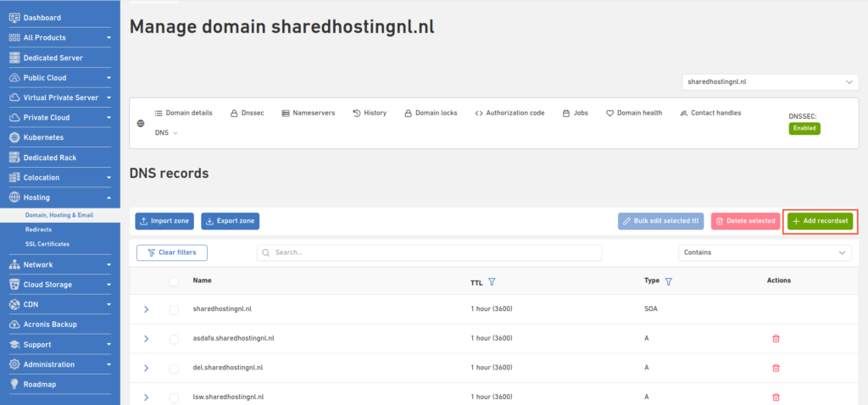Open the Authorization code tab

[509, 113]
